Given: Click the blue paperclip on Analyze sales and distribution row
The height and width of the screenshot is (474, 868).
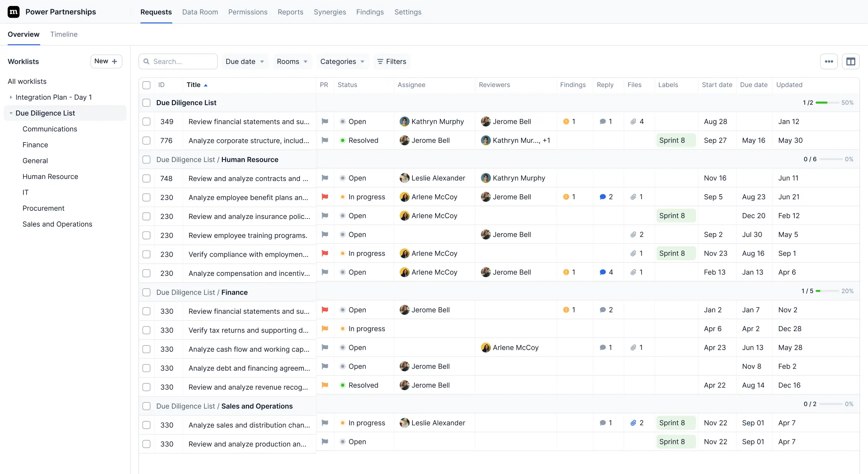Looking at the screenshot, I should pos(633,423).
